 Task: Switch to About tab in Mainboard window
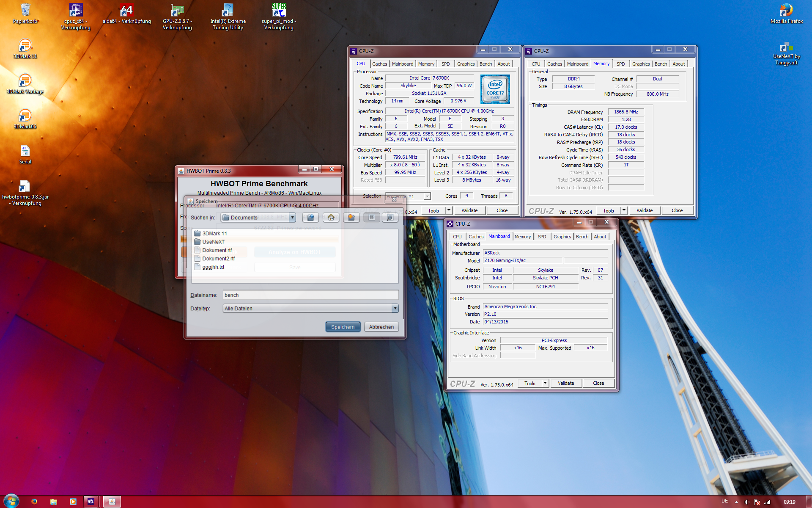600,237
